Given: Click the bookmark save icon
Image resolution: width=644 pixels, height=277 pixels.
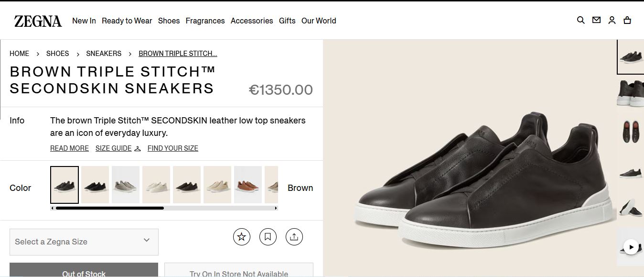Looking at the screenshot, I should coord(268,236).
